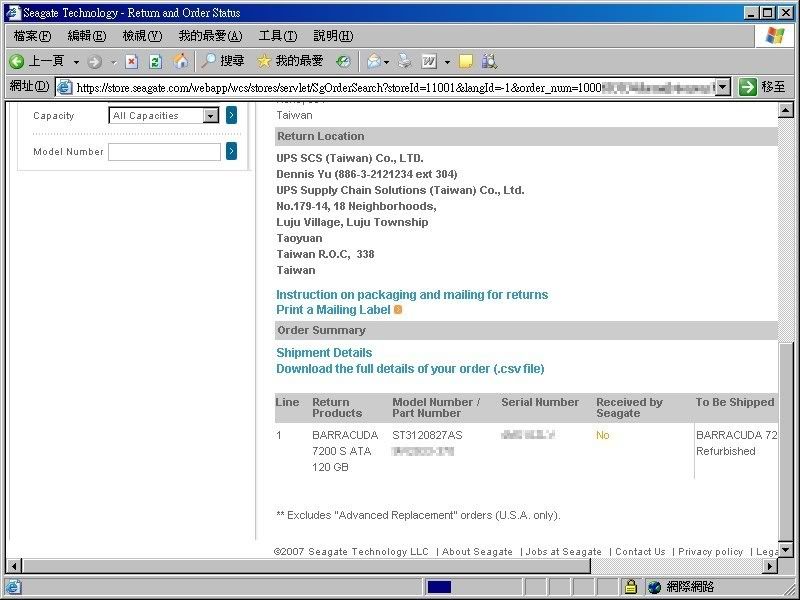This screenshot has width=800, height=600.
Task: Click the yellow Discuss note icon
Action: pyautogui.click(x=465, y=61)
